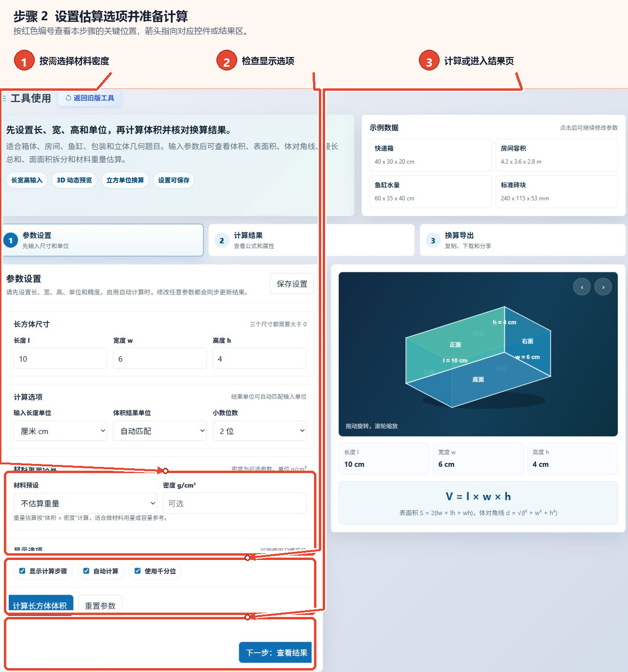This screenshot has height=672, width=628.
Task: Load the 房间容积 example data
Action: click(x=557, y=155)
